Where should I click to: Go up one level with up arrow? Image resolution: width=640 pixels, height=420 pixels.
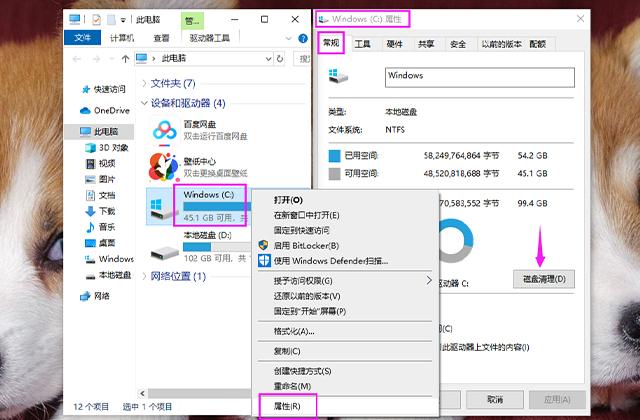point(125,59)
